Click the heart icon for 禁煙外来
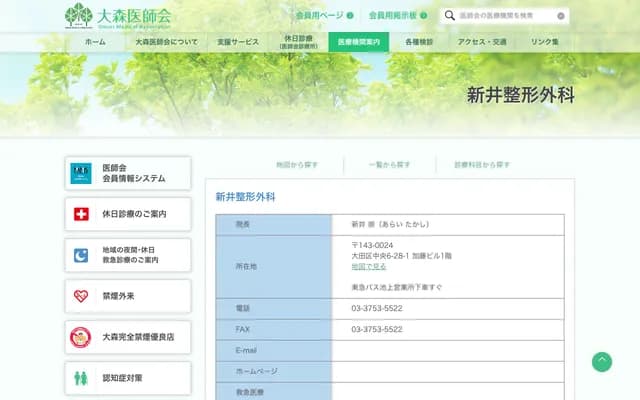640x400 pixels. click(x=81, y=296)
